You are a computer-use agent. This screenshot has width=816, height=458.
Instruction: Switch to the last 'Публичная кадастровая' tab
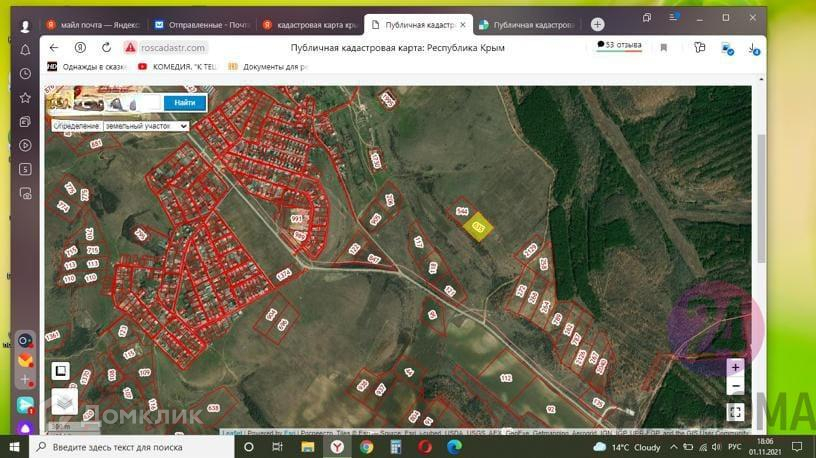pos(527,24)
